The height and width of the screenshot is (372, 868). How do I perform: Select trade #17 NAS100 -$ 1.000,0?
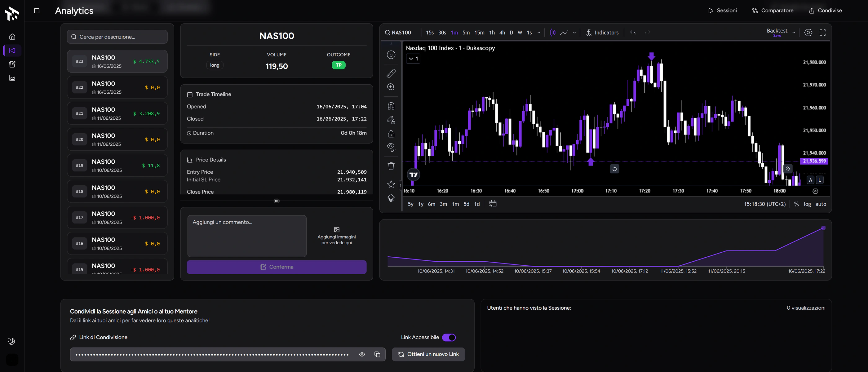pyautogui.click(x=117, y=217)
